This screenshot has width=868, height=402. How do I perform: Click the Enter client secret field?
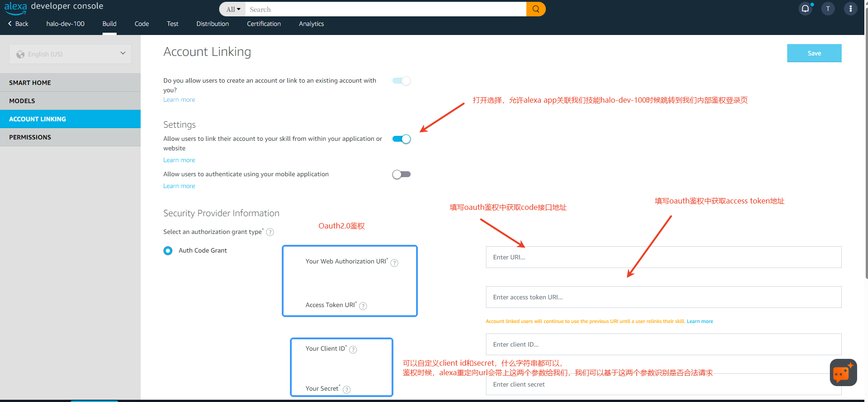pyautogui.click(x=663, y=384)
